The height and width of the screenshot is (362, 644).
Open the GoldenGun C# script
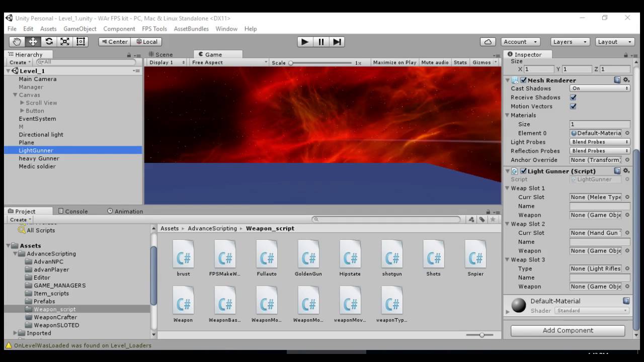click(308, 258)
